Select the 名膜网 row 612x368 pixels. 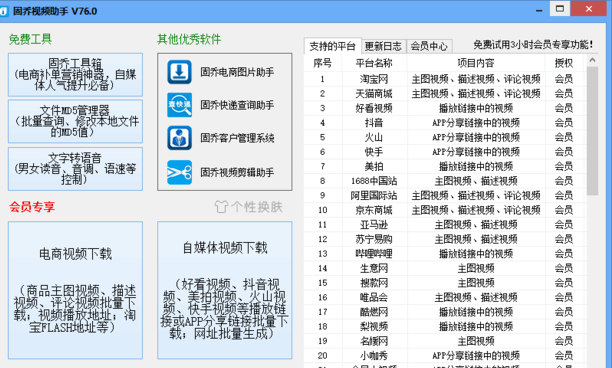point(445,341)
